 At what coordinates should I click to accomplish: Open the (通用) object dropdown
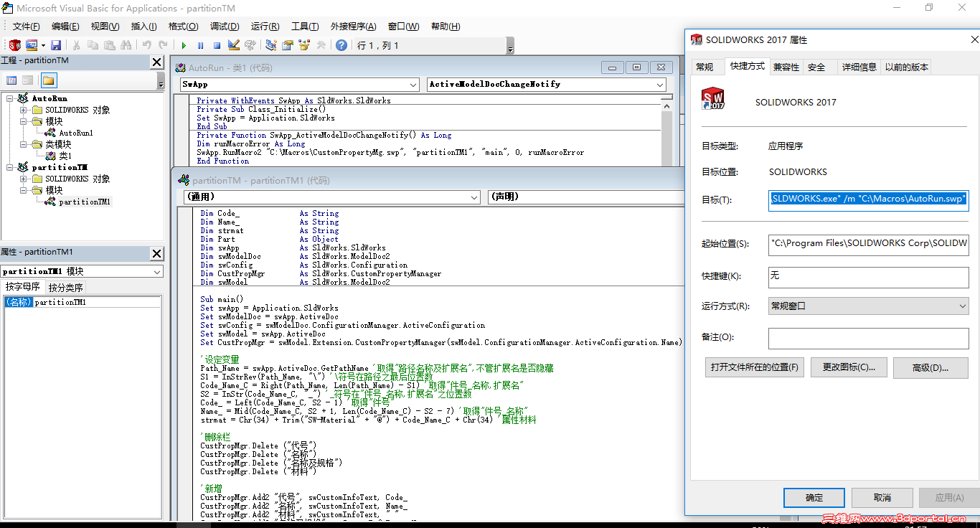click(x=474, y=197)
